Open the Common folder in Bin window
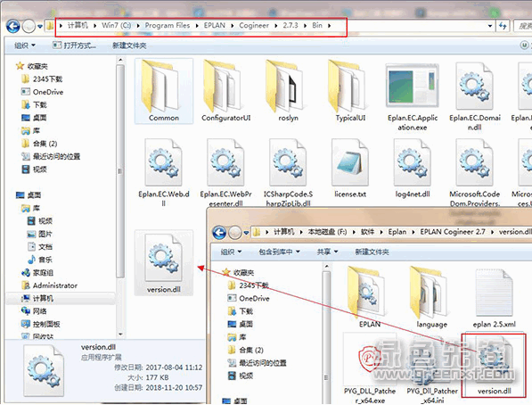532x405 pixels. (164, 91)
